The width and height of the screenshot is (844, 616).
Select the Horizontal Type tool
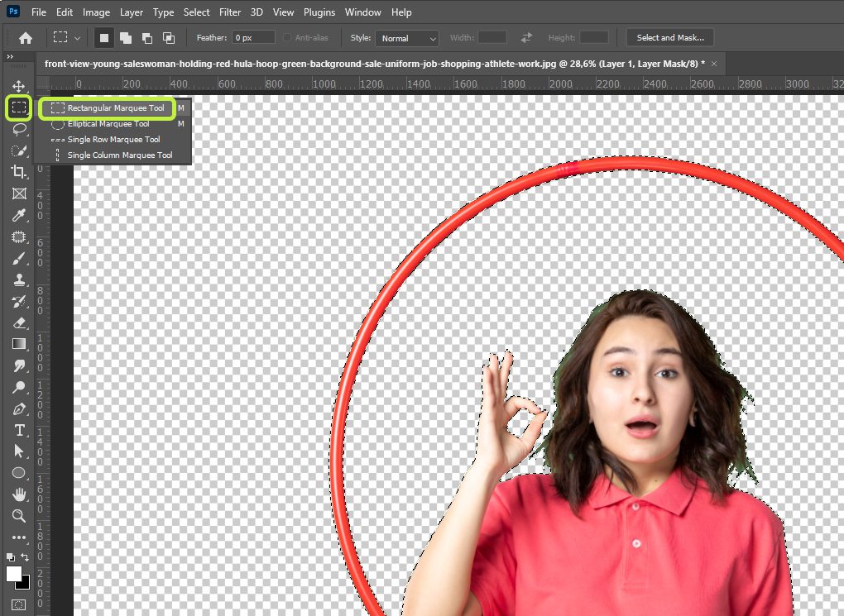pos(19,431)
